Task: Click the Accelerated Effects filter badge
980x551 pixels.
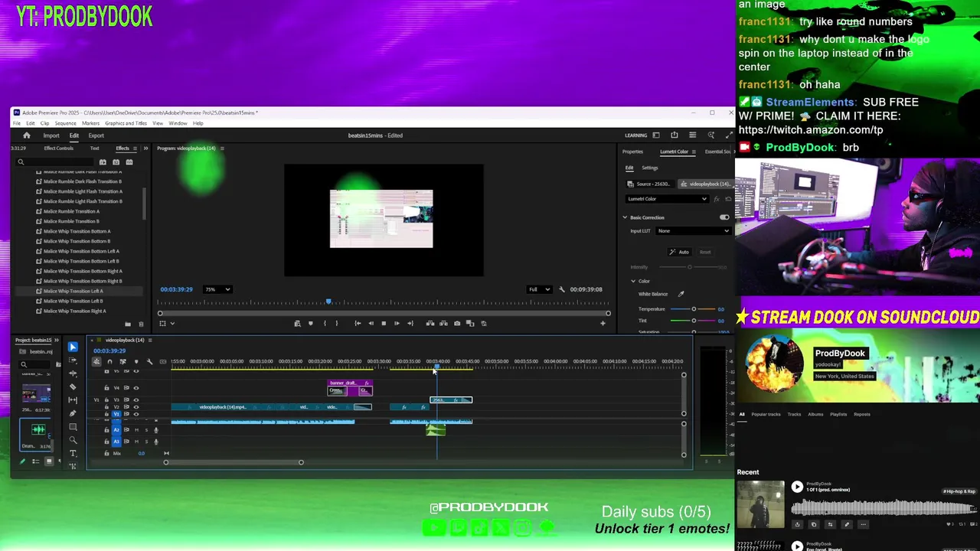Action: click(103, 162)
